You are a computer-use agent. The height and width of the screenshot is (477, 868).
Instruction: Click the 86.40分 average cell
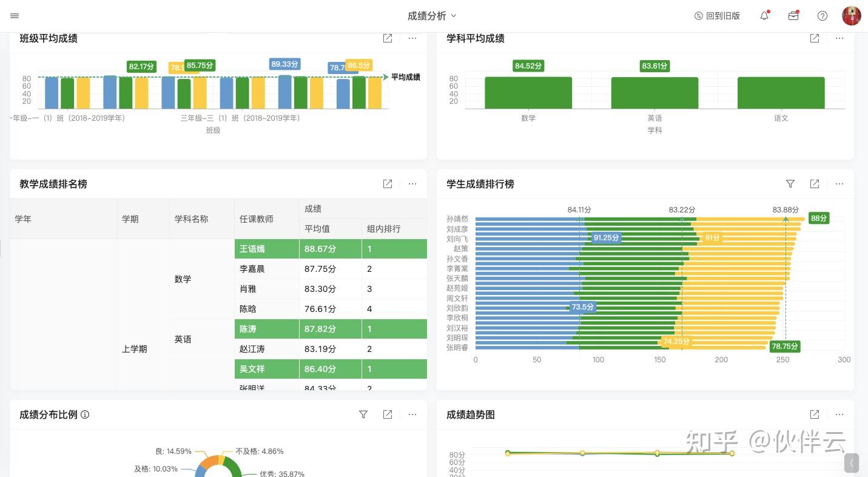(331, 369)
